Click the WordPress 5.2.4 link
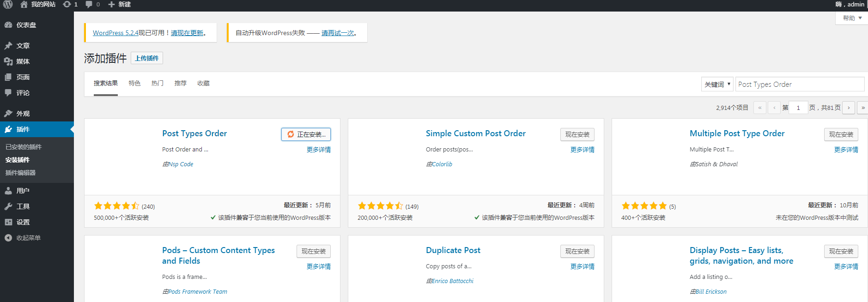 click(115, 33)
